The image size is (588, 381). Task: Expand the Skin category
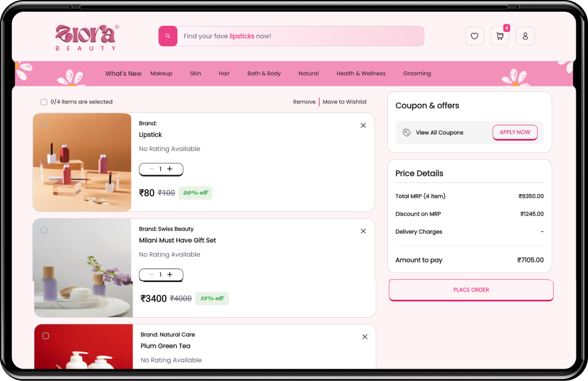coord(195,73)
